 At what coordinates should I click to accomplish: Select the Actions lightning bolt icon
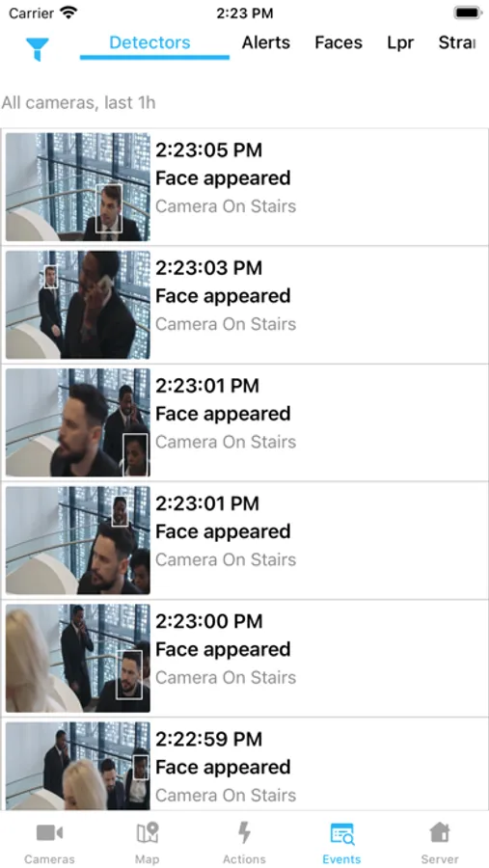(x=244, y=832)
